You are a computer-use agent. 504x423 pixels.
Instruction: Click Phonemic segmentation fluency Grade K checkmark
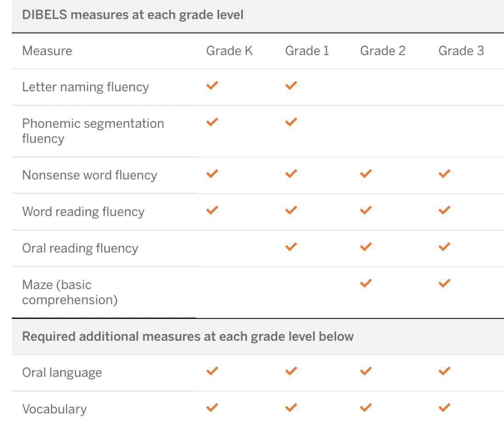coord(212,122)
